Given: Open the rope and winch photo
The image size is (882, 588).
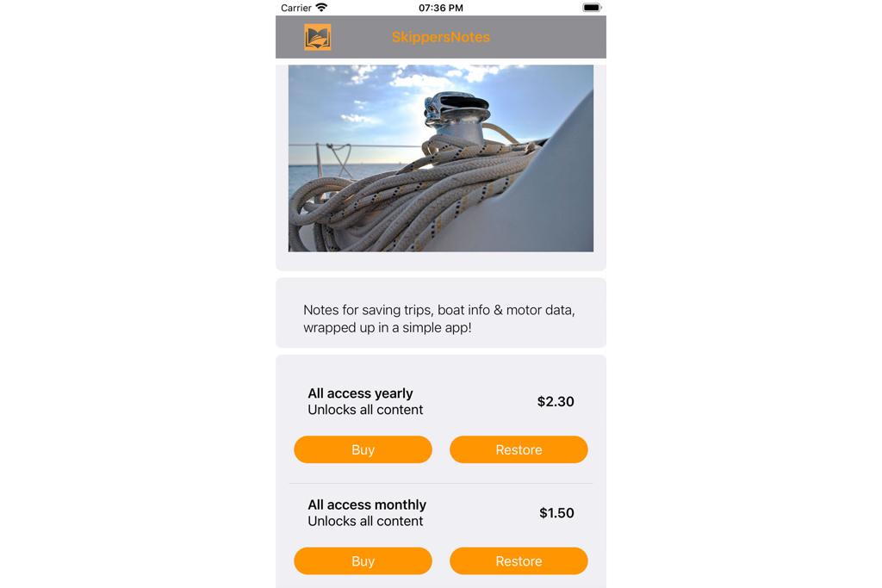Looking at the screenshot, I should [x=441, y=158].
